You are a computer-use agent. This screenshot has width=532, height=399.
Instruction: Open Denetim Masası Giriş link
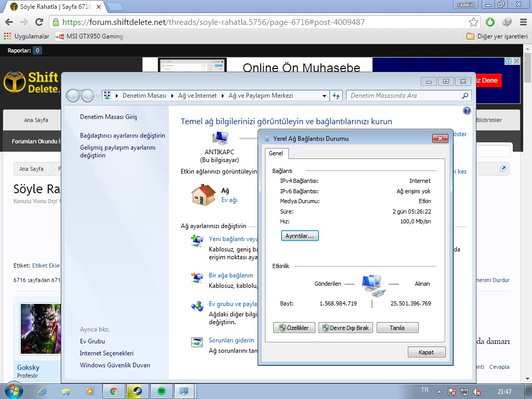[x=109, y=117]
